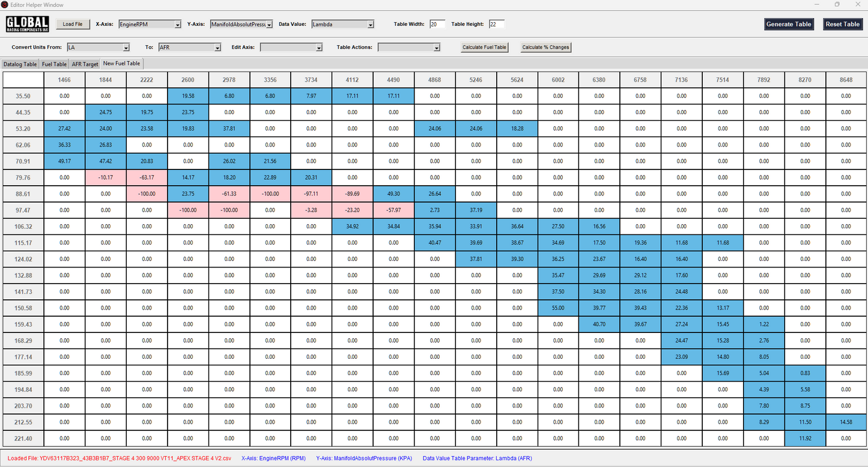Select the pink cell showing -63.17
Viewport: 868px width, 467px height.
(147, 177)
